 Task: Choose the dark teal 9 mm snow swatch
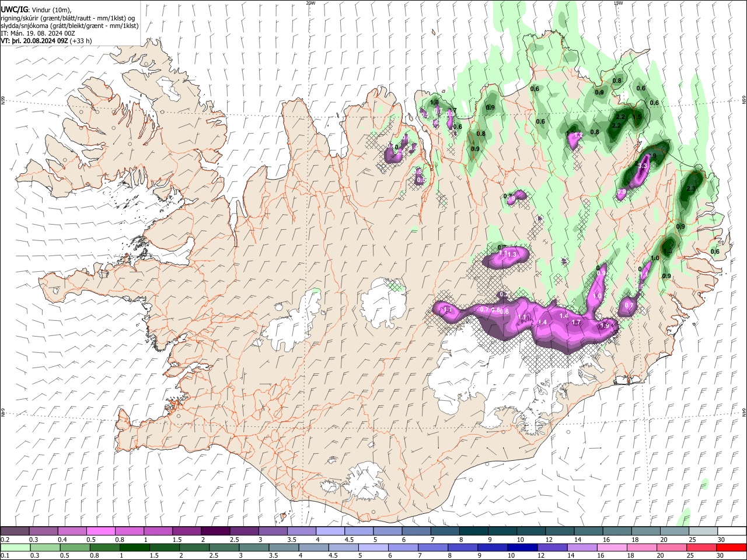pos(502,531)
